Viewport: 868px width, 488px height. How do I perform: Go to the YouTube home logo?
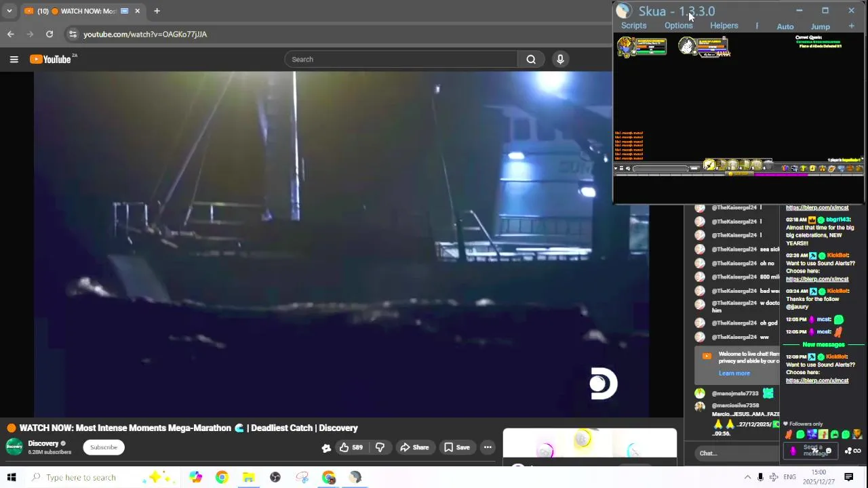click(x=50, y=59)
